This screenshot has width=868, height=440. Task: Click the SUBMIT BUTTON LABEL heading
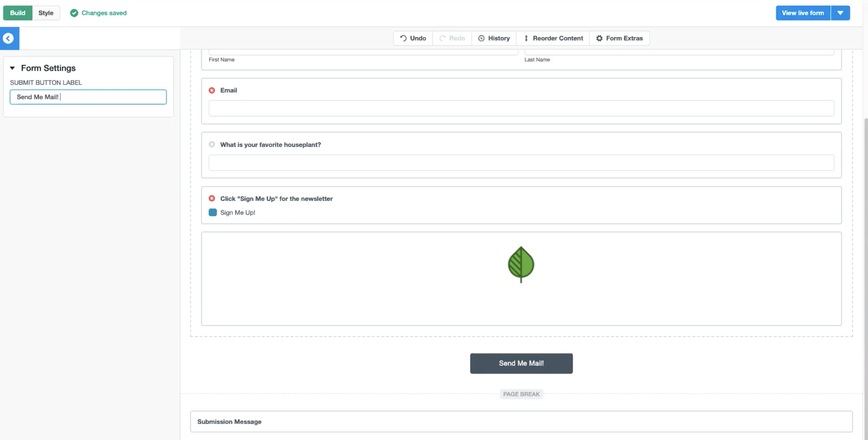[x=46, y=82]
